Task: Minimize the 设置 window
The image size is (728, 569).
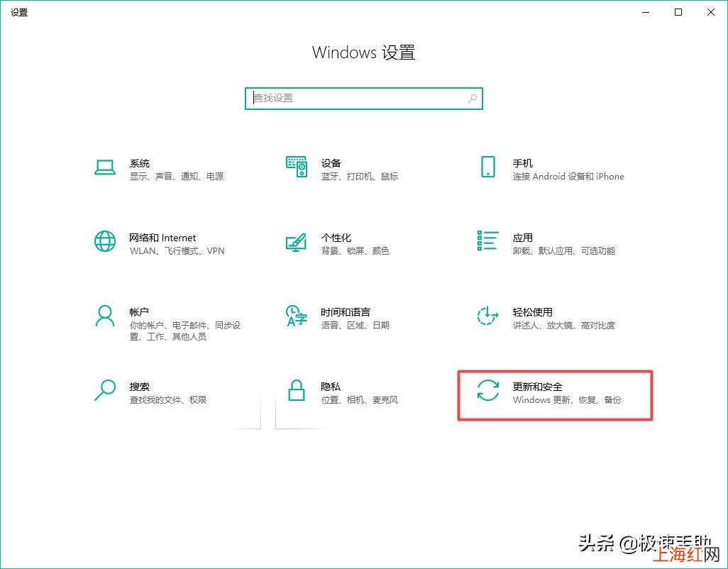Action: (x=646, y=12)
